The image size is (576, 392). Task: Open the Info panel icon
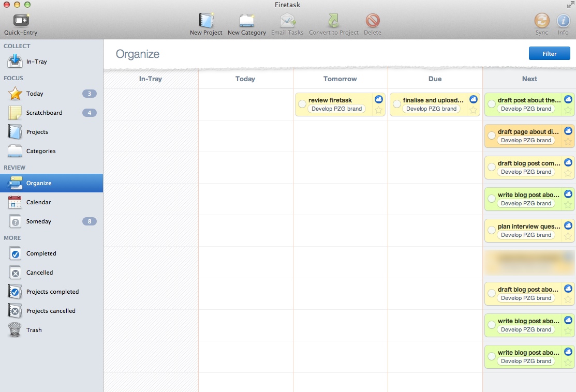(563, 21)
